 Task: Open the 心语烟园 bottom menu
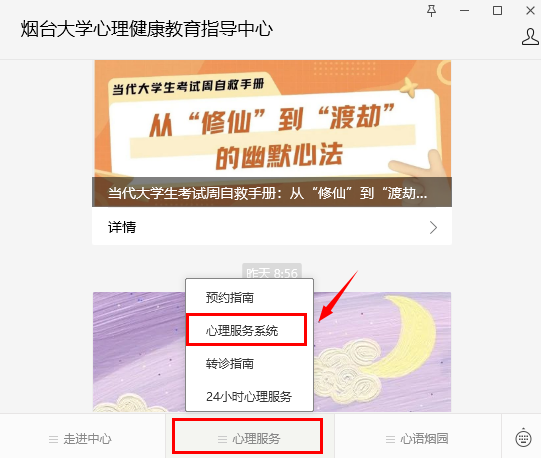[417, 439]
